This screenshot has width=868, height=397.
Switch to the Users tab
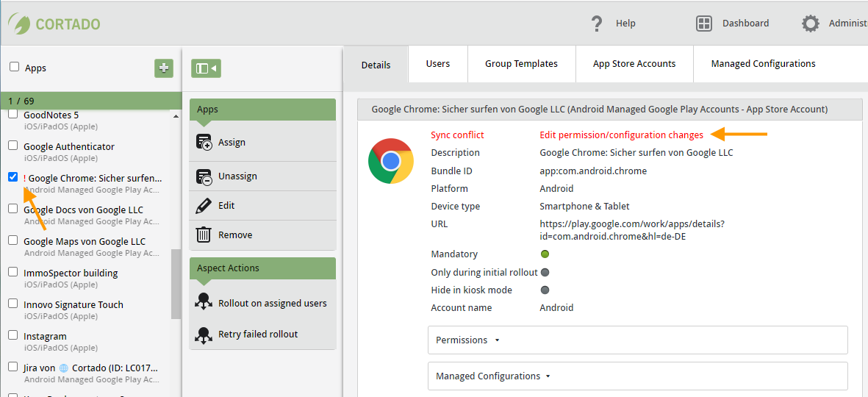coord(438,64)
